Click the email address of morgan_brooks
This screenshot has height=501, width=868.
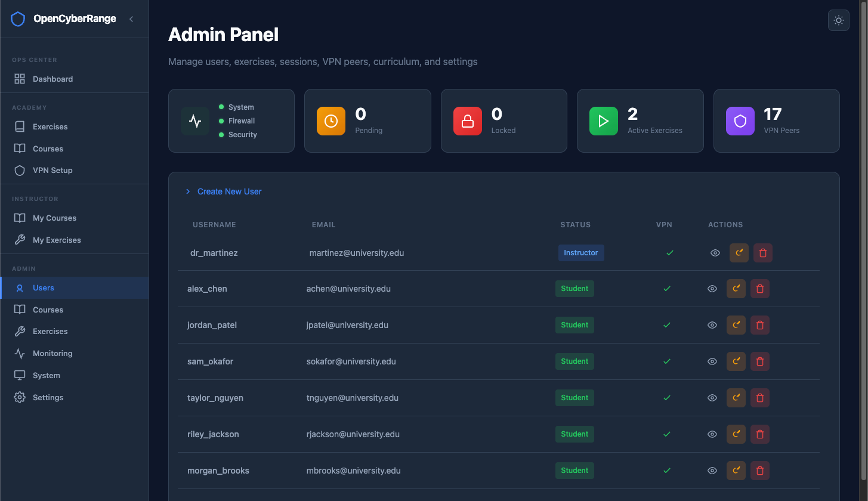coord(353,471)
